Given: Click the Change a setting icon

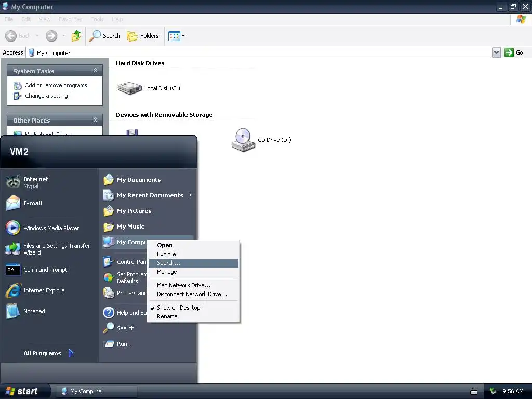Looking at the screenshot, I should click(x=17, y=96).
